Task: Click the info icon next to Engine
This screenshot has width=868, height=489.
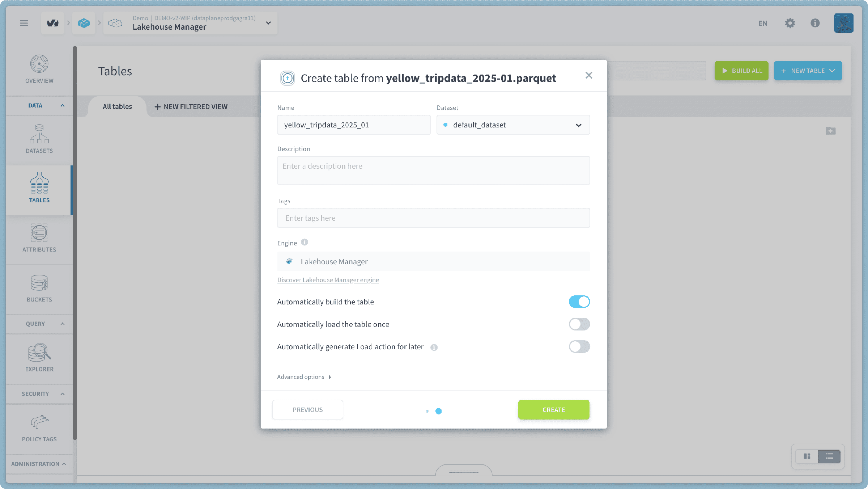Action: point(305,242)
